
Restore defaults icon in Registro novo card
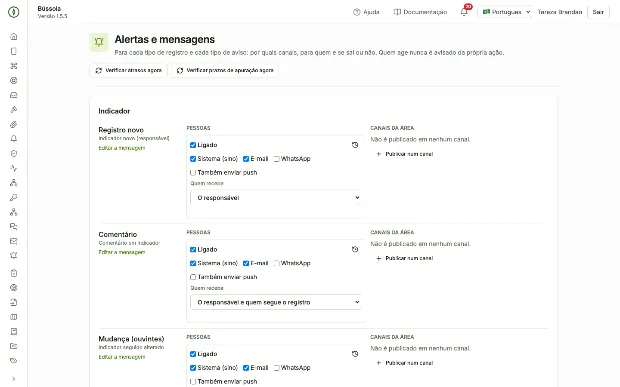355,145
